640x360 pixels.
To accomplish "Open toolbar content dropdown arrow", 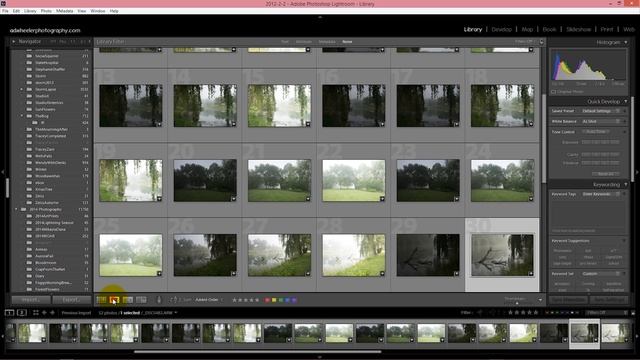I will (540, 300).
